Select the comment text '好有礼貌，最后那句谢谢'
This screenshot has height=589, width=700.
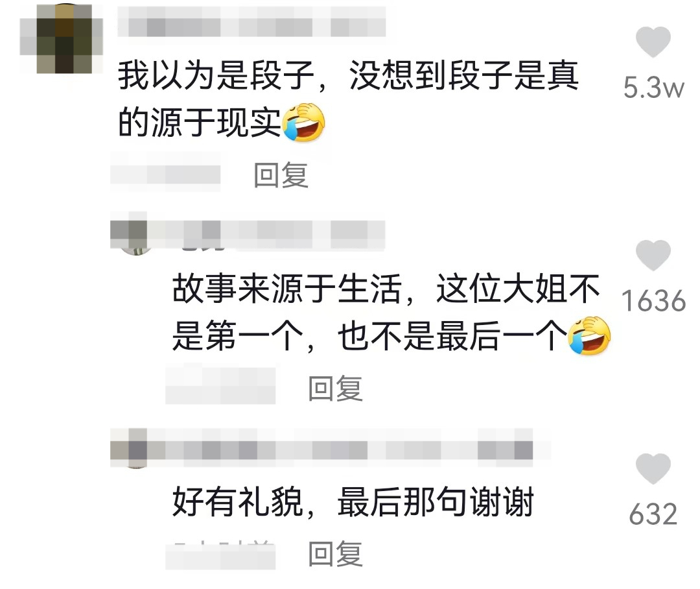(353, 501)
